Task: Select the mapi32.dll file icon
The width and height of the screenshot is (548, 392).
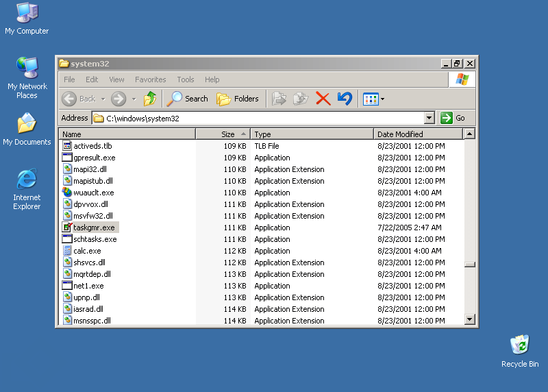Action: pos(67,169)
